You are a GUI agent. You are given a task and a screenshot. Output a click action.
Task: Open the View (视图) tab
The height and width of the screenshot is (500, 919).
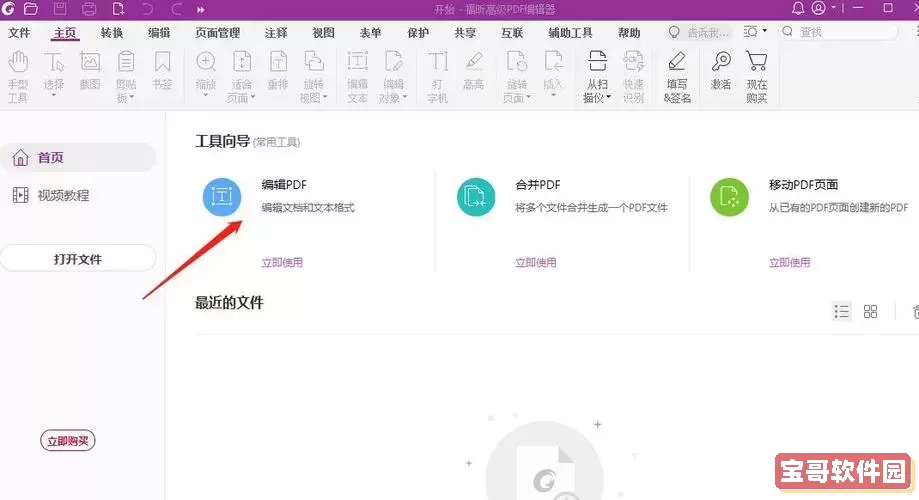tap(323, 33)
